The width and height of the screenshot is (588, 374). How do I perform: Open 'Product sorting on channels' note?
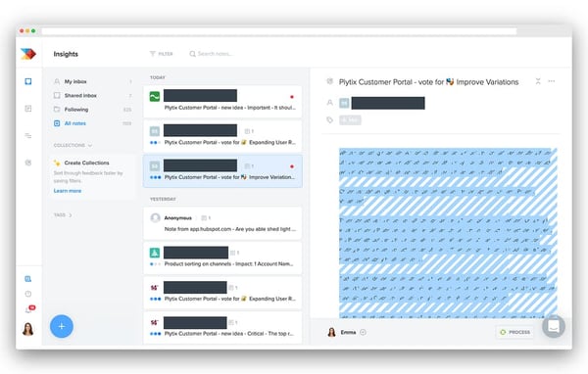click(222, 258)
